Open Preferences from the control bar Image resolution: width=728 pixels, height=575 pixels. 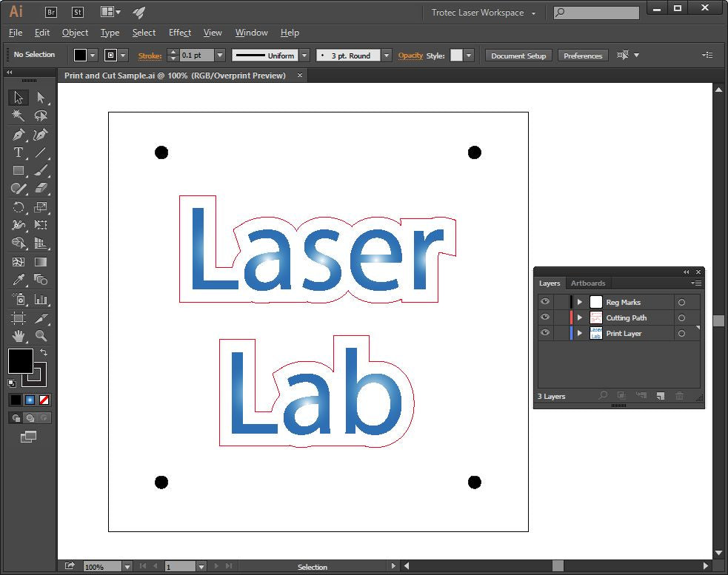583,56
